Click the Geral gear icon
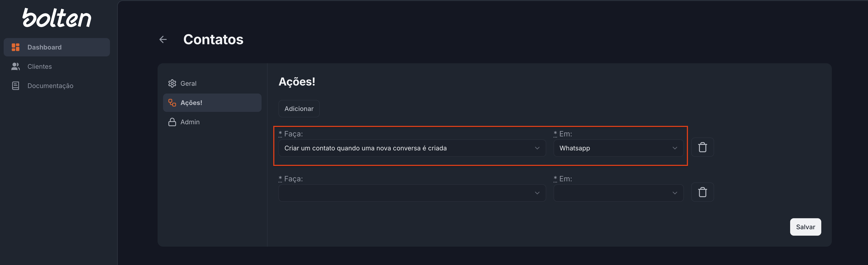 (x=172, y=83)
